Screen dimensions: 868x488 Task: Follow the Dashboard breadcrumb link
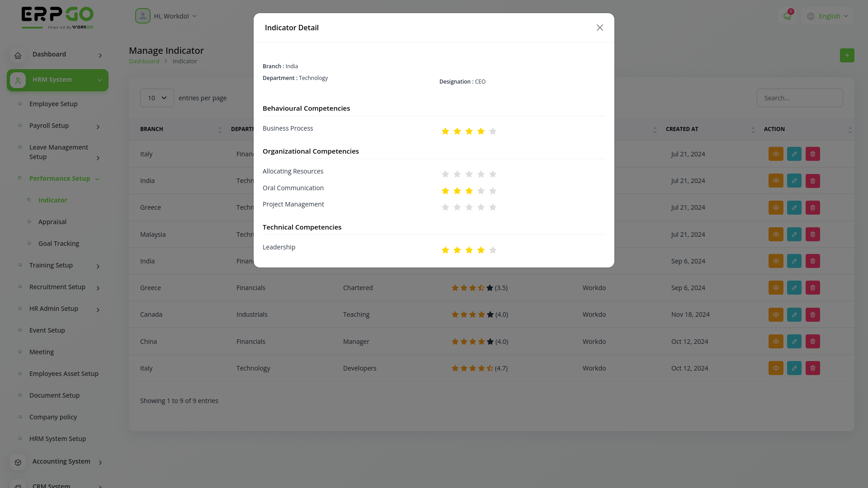(144, 61)
